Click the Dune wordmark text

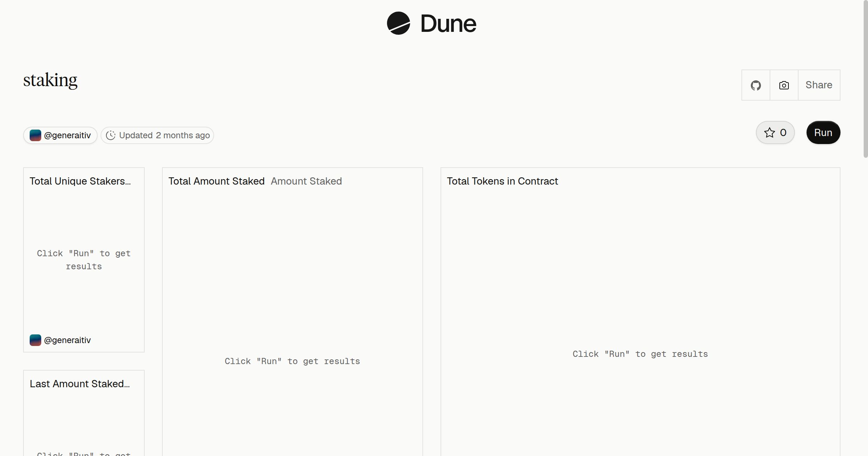[448, 24]
